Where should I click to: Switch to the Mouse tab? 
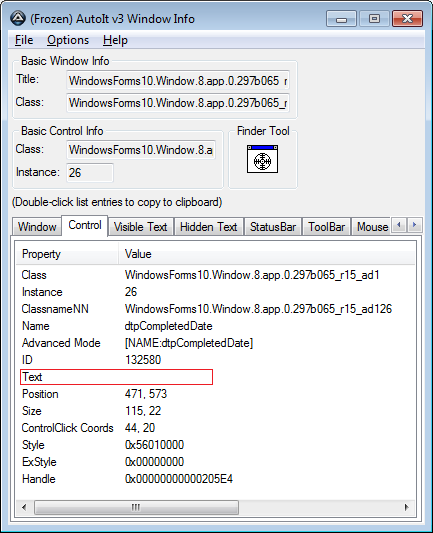372,227
